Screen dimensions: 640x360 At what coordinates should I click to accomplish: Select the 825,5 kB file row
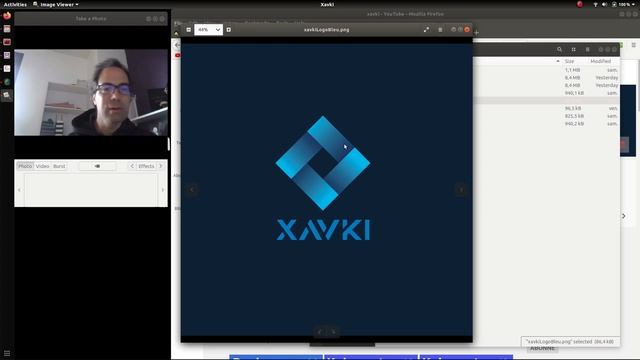(x=546, y=116)
